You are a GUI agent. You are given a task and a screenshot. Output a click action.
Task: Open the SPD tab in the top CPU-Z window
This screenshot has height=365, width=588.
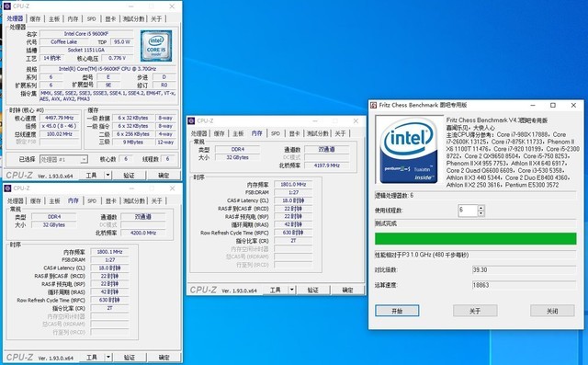tap(92, 18)
